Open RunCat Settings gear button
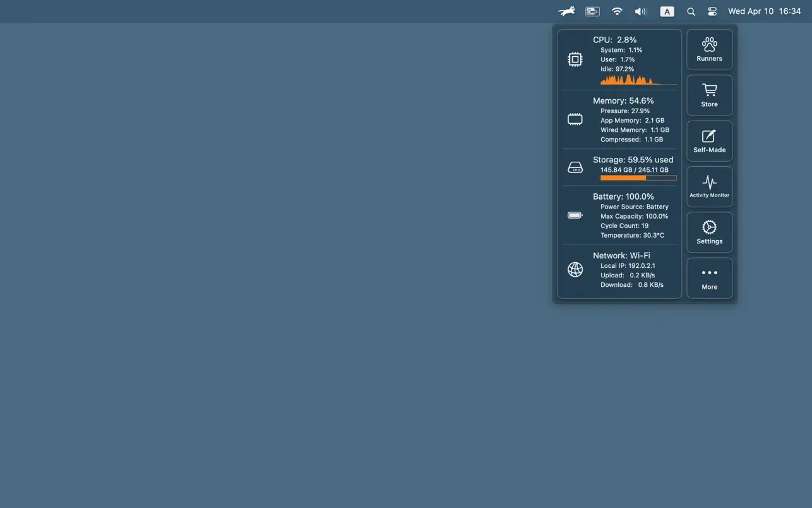The width and height of the screenshot is (812, 508). click(x=709, y=232)
